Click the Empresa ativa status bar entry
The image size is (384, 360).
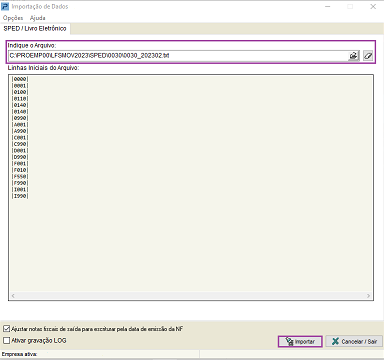[x=19, y=354]
